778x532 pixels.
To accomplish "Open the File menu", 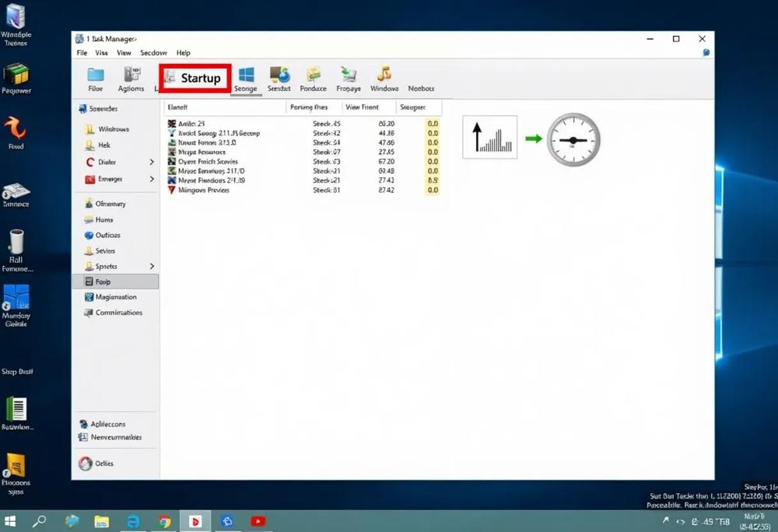I will click(82, 53).
